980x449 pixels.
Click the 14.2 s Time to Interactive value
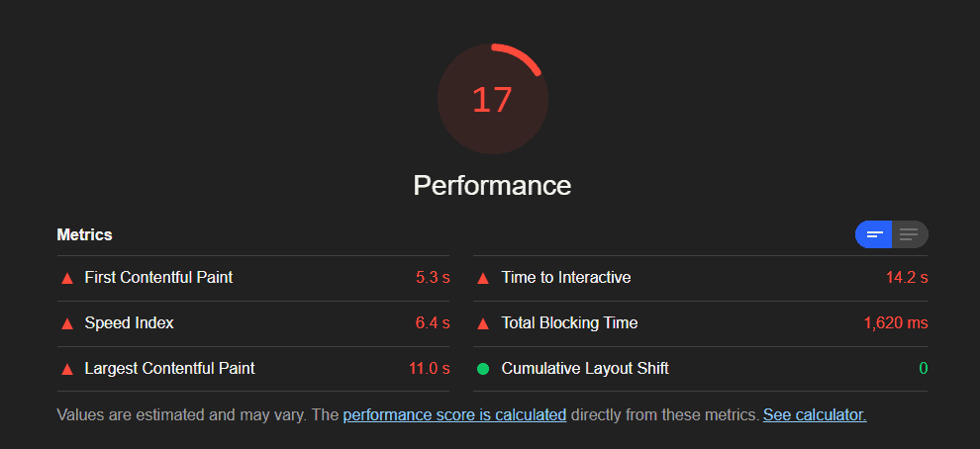[907, 278]
